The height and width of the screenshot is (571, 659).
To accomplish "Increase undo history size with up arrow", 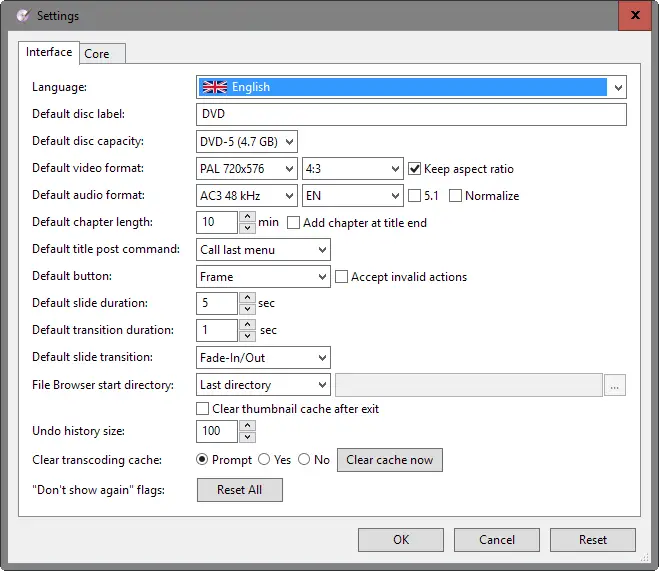I will [248, 426].
